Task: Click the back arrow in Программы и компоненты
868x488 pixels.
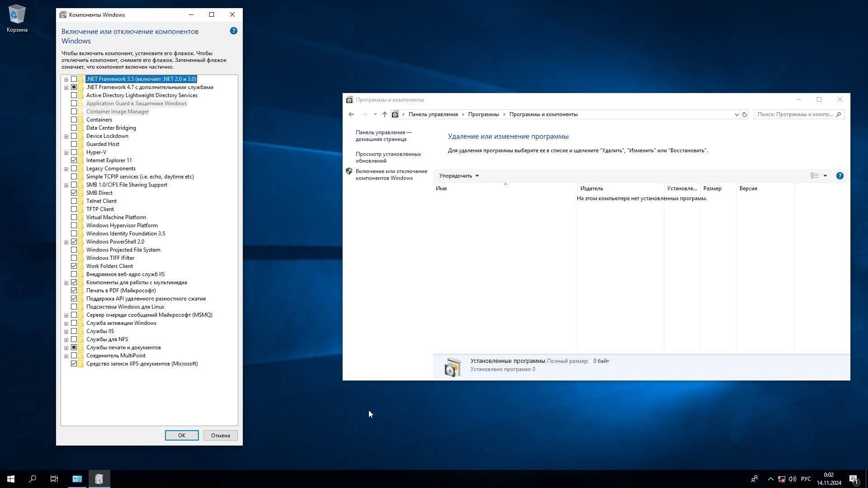Action: point(351,114)
